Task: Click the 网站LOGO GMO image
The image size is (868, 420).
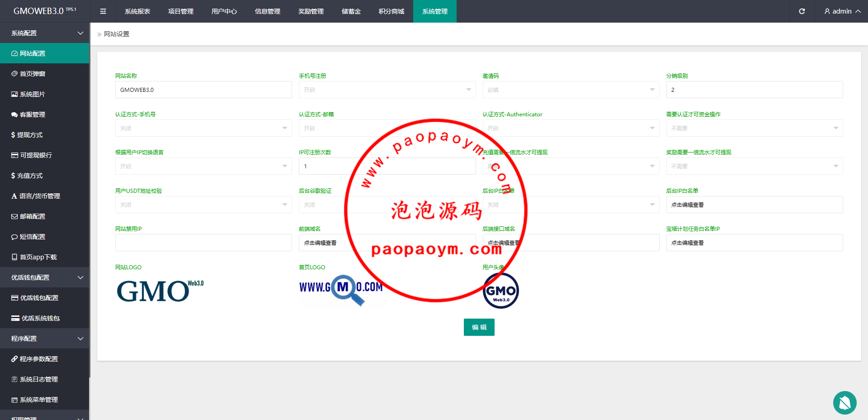Action: [x=160, y=291]
